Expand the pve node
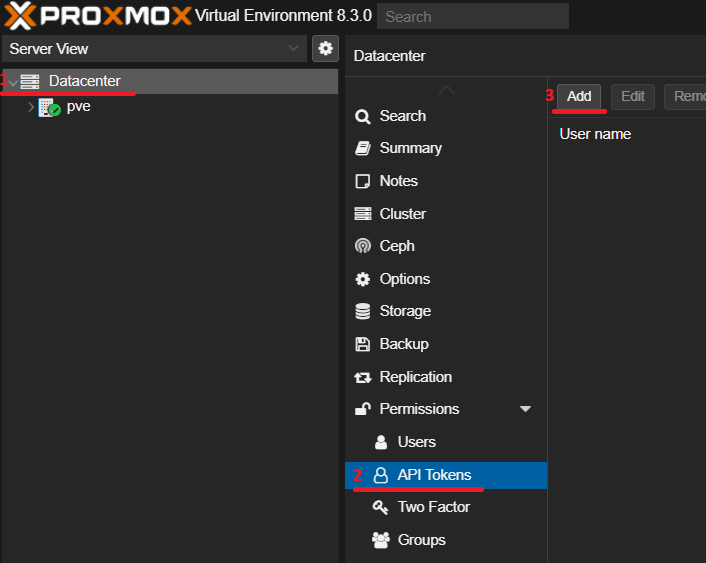The height and width of the screenshot is (563, 706). 31,107
